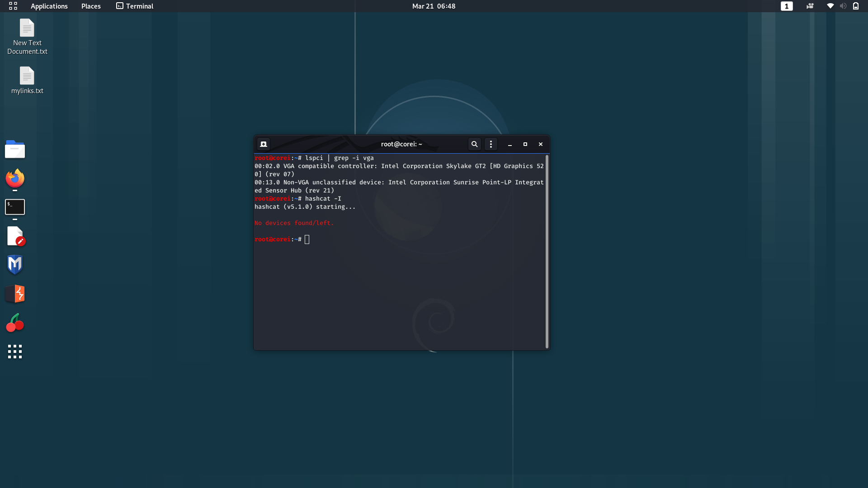Show all applications grid
The image size is (868, 488).
(15, 352)
